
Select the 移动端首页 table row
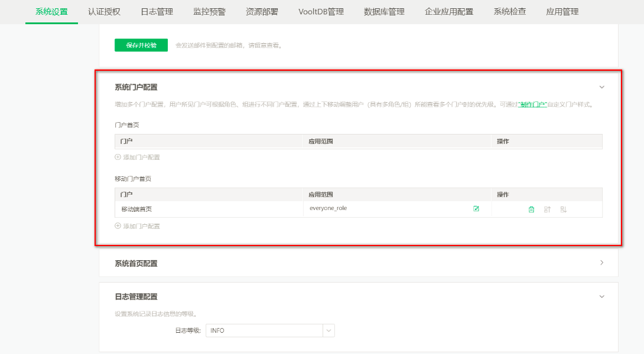(x=359, y=209)
